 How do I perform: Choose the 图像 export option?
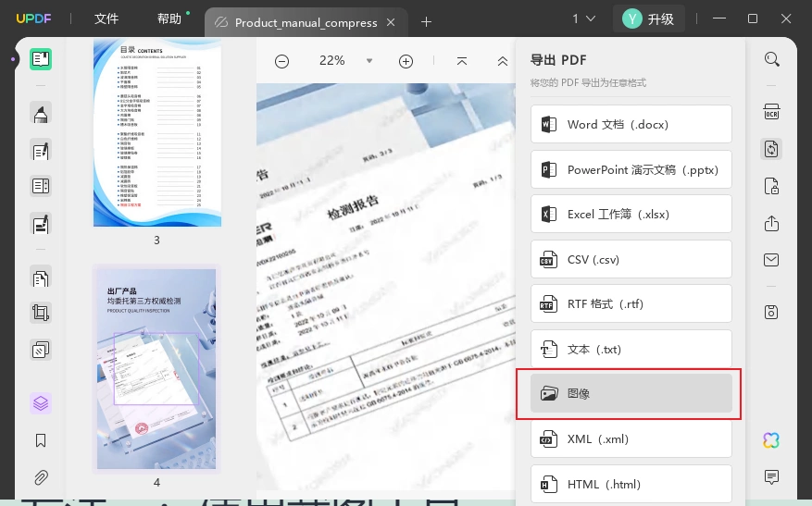click(x=631, y=394)
